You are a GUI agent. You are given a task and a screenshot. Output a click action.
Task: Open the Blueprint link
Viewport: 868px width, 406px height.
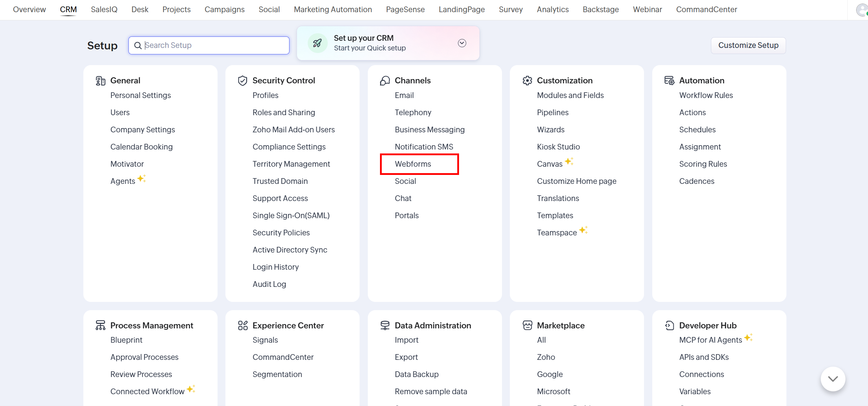click(126, 340)
